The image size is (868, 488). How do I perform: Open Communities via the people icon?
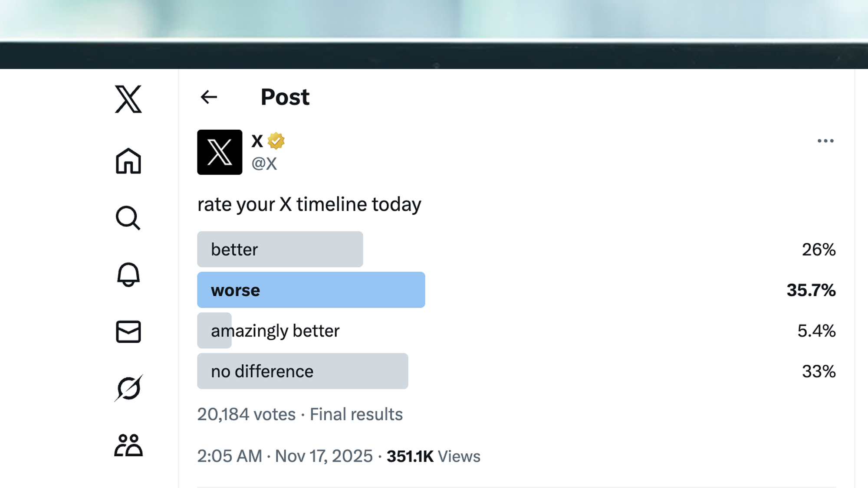click(128, 445)
